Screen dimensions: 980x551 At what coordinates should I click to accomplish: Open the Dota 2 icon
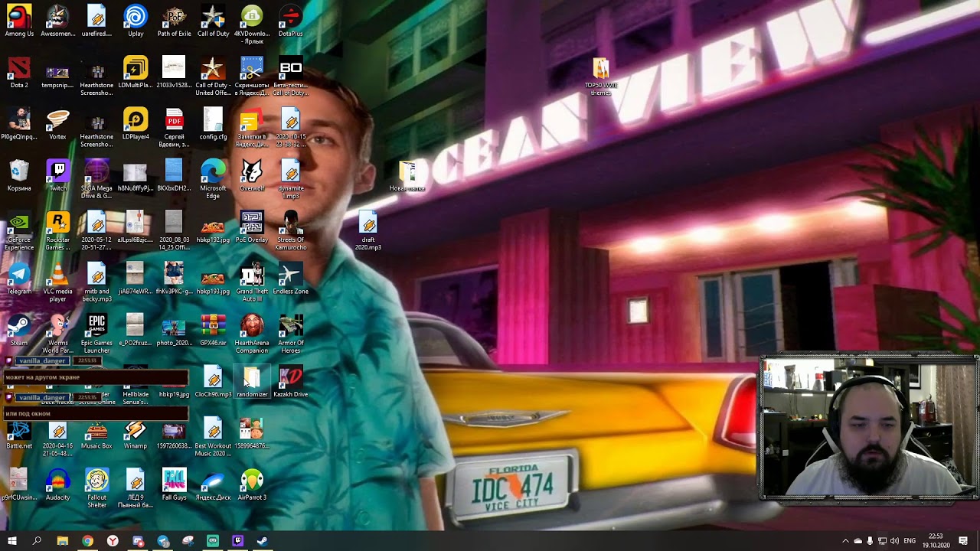19,73
